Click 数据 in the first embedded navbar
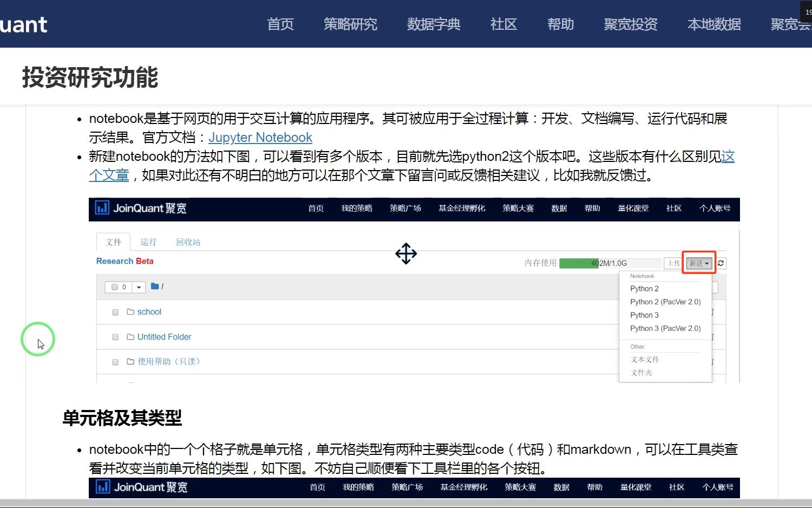The height and width of the screenshot is (508, 812). coord(559,209)
